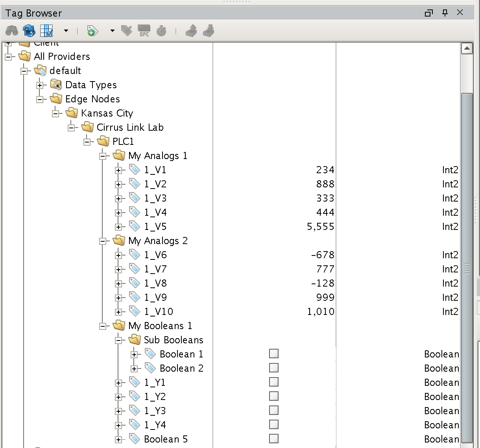Image resolution: width=480 pixels, height=448 pixels.
Task: Click the 234 value of 1_V1
Action: pos(325,170)
